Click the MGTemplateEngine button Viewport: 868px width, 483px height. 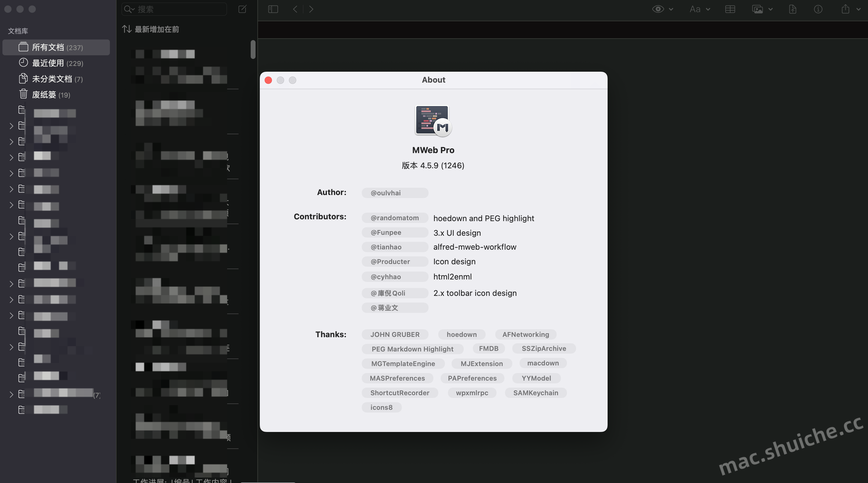pos(403,363)
